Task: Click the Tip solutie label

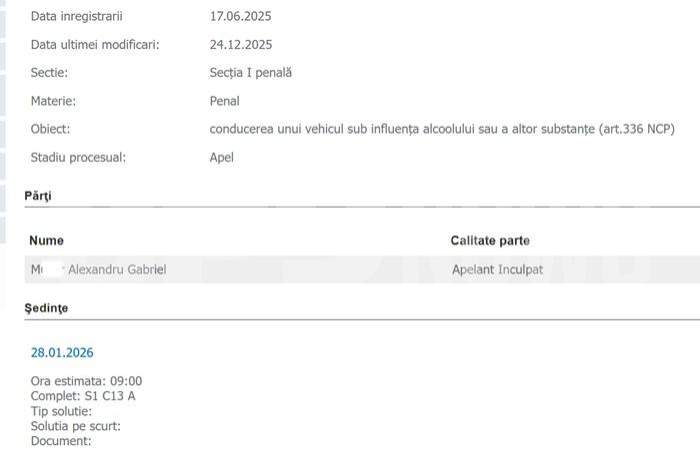Action: [x=61, y=411]
